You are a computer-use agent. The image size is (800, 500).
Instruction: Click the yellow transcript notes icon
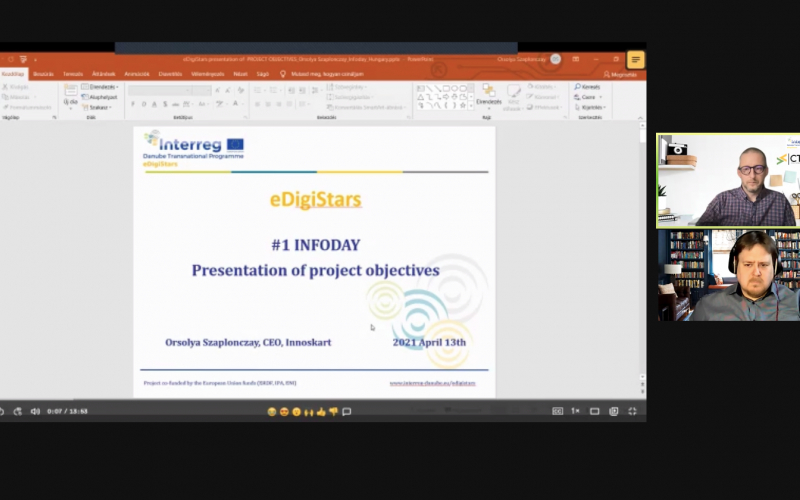click(636, 60)
